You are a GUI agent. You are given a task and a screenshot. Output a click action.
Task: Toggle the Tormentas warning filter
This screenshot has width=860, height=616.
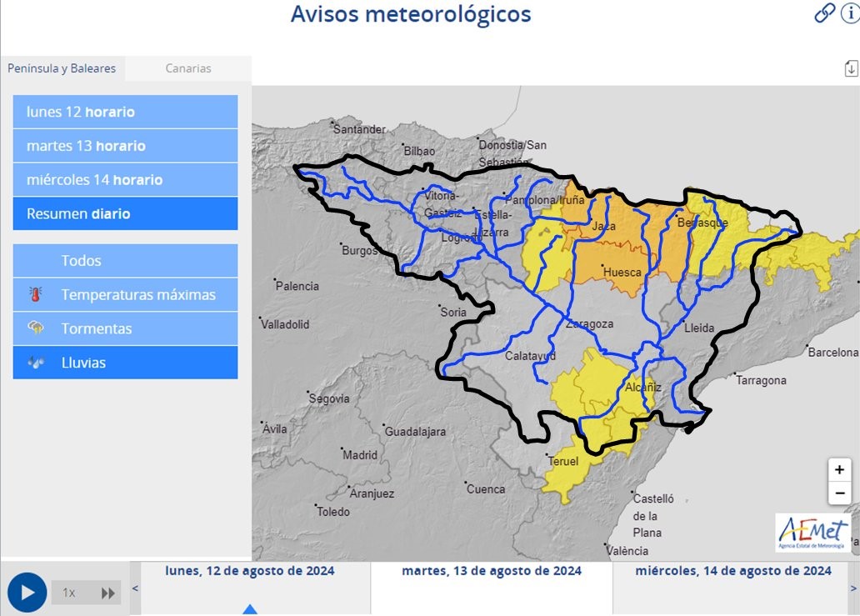pos(125,328)
